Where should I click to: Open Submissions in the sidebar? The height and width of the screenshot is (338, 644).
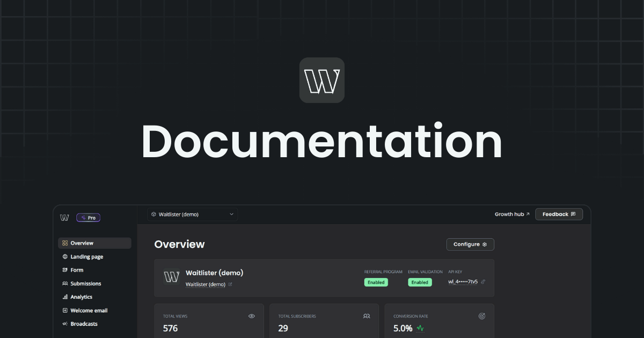click(x=94, y=283)
